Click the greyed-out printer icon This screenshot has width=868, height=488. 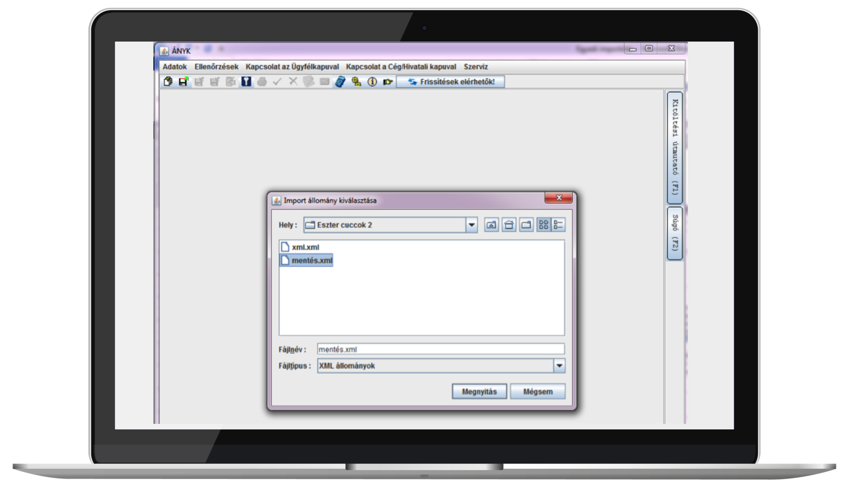click(262, 82)
